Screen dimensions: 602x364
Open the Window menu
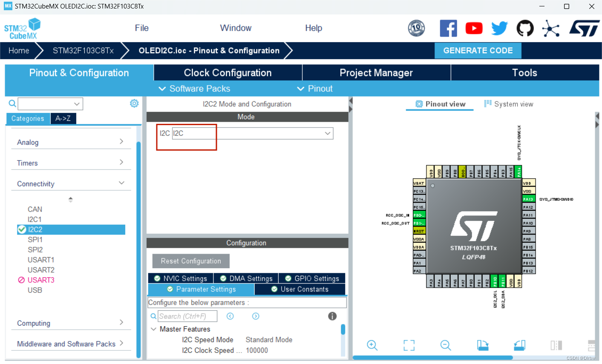tap(236, 28)
